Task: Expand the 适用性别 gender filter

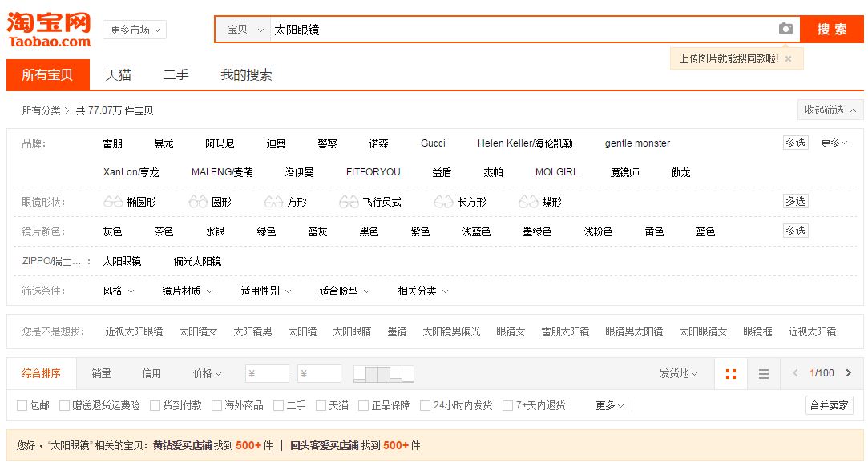Action: [266, 291]
